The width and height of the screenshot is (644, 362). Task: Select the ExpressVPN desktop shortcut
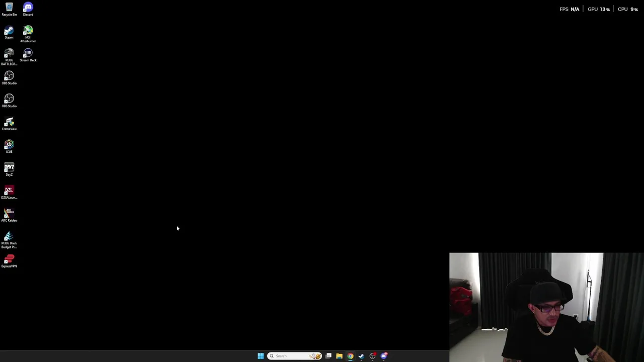point(9,261)
